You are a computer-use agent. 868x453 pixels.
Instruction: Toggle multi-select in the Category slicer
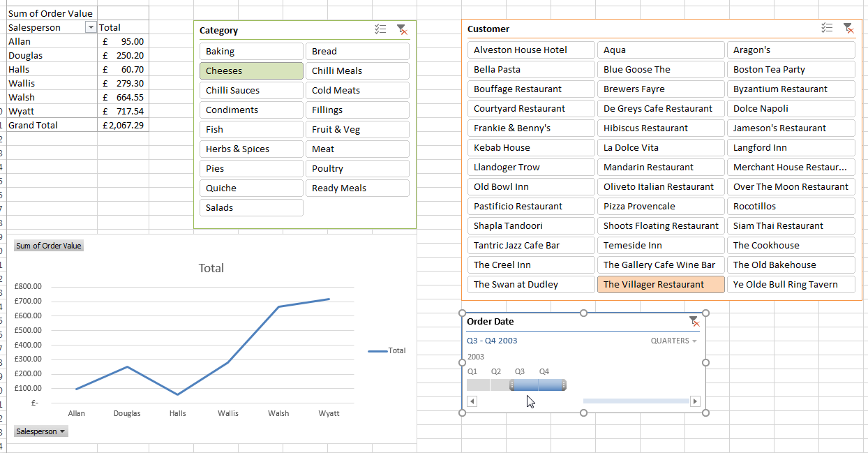pyautogui.click(x=380, y=29)
